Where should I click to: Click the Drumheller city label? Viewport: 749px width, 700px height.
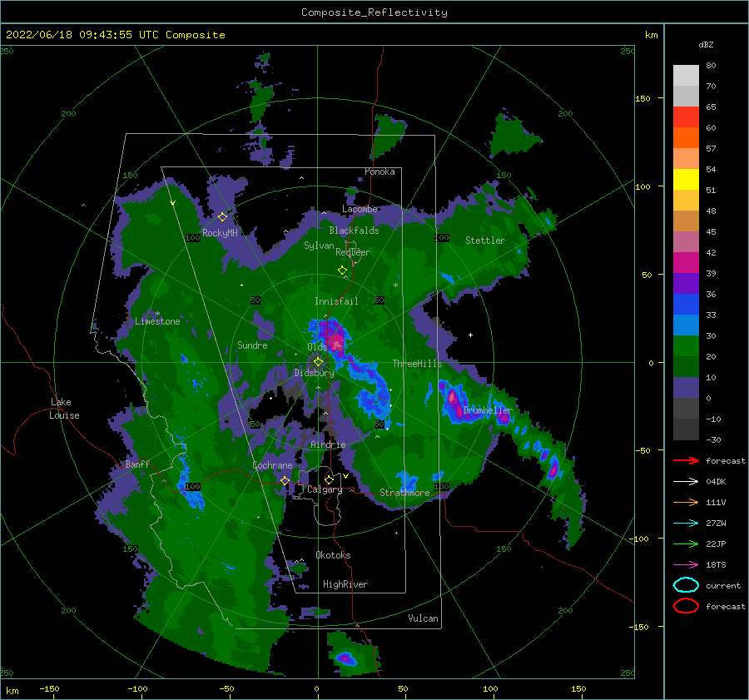(488, 410)
